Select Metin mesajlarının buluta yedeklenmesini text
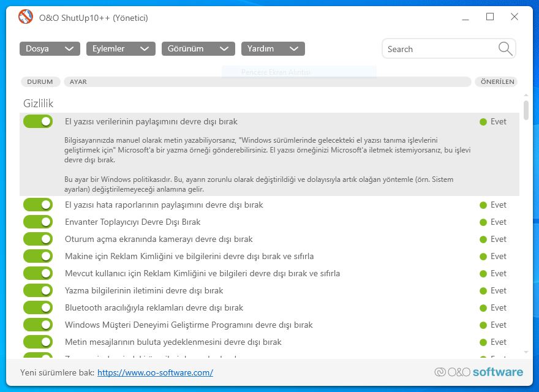 [173, 342]
